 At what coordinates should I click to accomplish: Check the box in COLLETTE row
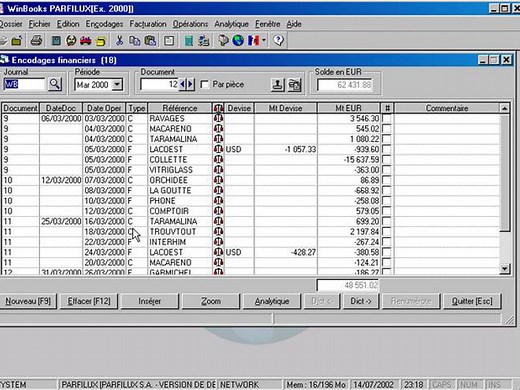(x=387, y=159)
